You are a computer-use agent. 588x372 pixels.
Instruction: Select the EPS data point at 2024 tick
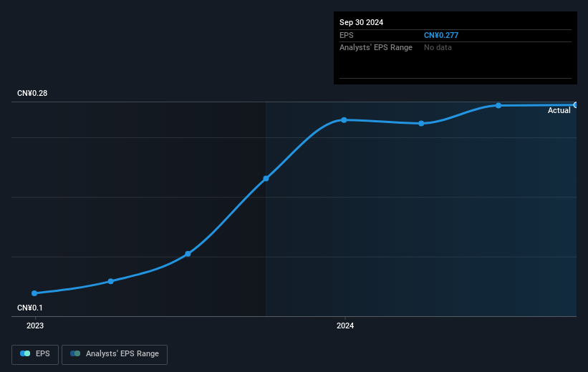(344, 120)
